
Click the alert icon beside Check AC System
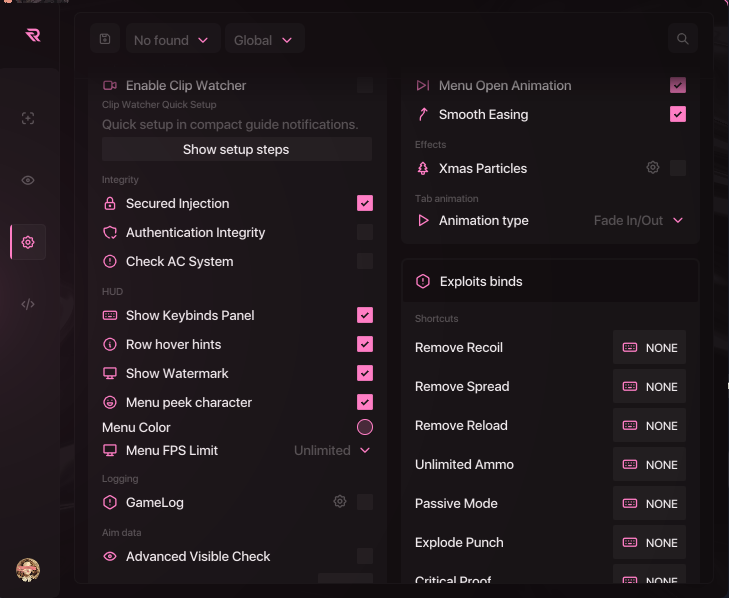[x=110, y=261]
